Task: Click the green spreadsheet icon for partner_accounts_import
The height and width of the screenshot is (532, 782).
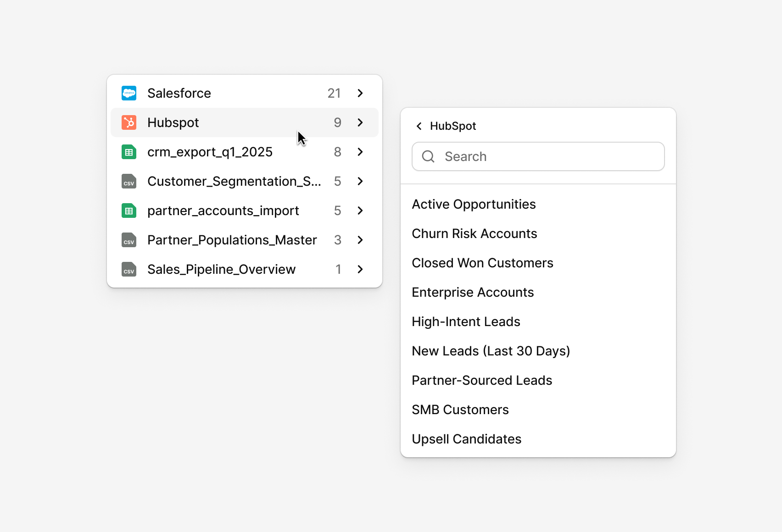Action: point(129,211)
